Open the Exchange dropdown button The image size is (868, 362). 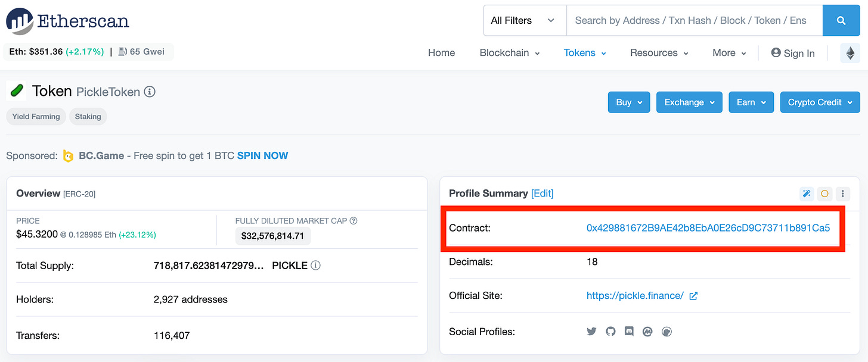tap(689, 102)
